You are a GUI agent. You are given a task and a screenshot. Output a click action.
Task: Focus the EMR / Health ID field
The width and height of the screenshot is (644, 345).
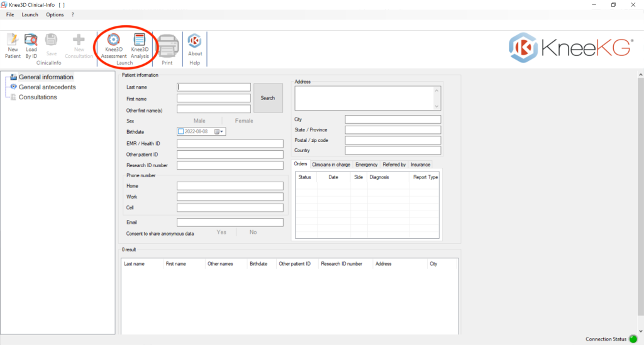pyautogui.click(x=230, y=143)
